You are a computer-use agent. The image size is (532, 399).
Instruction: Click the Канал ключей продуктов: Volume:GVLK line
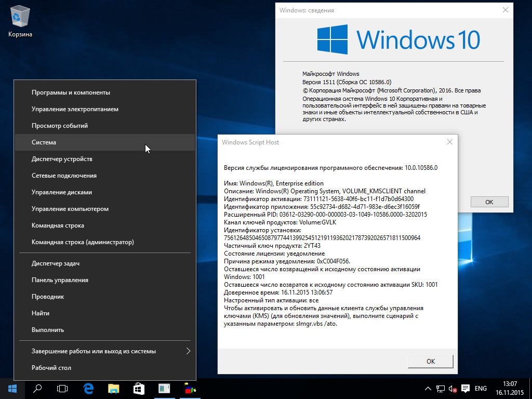pyautogui.click(x=280, y=222)
